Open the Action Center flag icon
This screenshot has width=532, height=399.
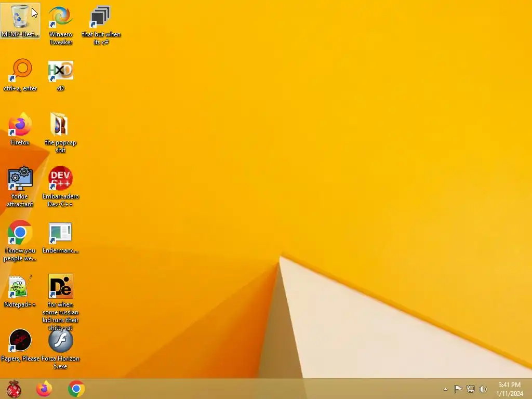(458, 389)
